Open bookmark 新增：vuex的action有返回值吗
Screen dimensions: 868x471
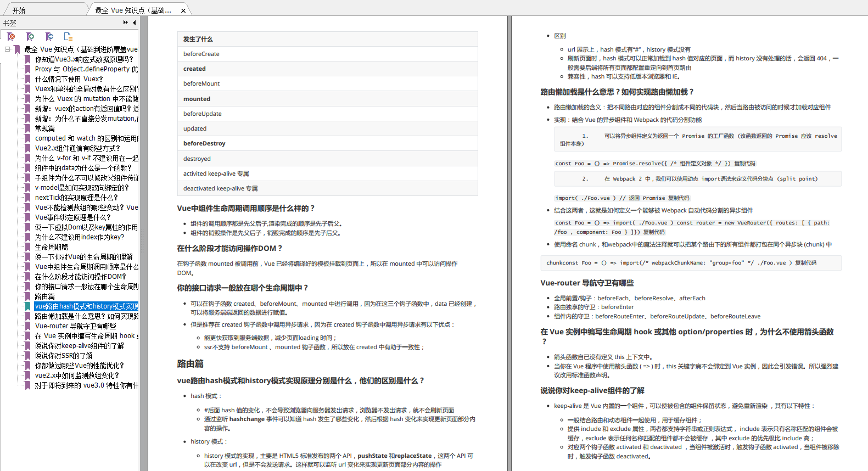(x=86, y=109)
